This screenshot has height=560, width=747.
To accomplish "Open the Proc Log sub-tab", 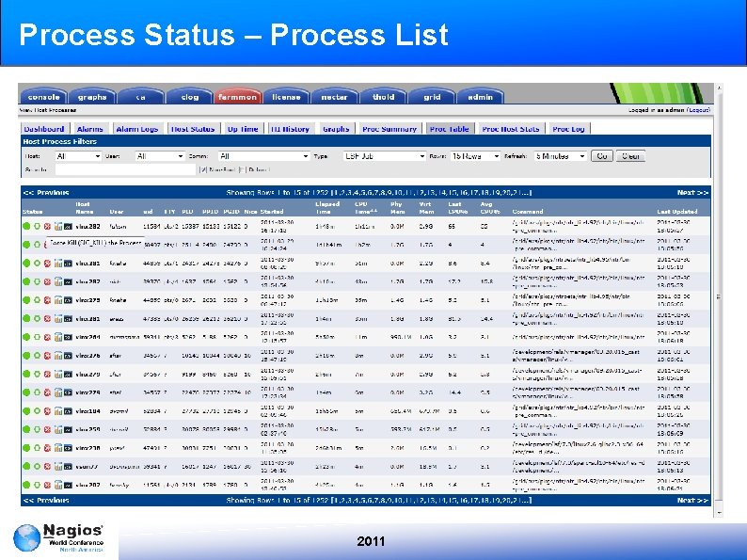I will click(568, 129).
